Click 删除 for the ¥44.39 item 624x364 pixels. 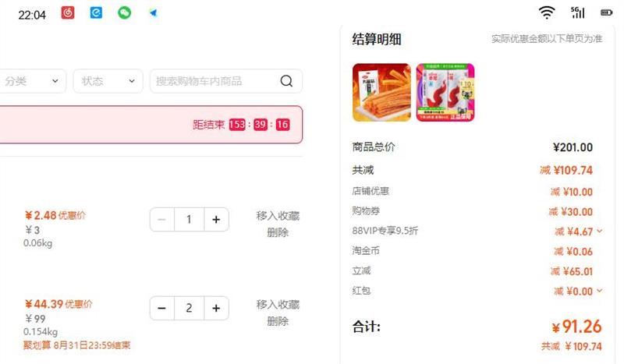(x=278, y=321)
